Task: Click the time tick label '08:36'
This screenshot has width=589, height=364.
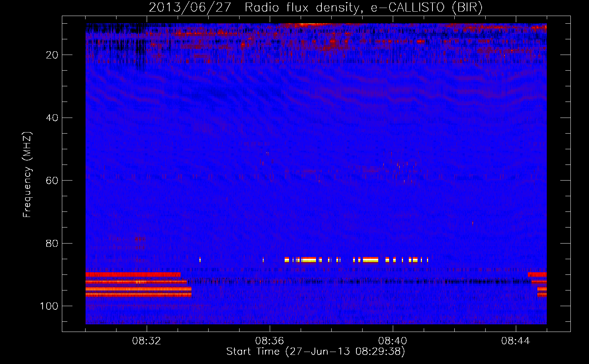Action: 269,341
